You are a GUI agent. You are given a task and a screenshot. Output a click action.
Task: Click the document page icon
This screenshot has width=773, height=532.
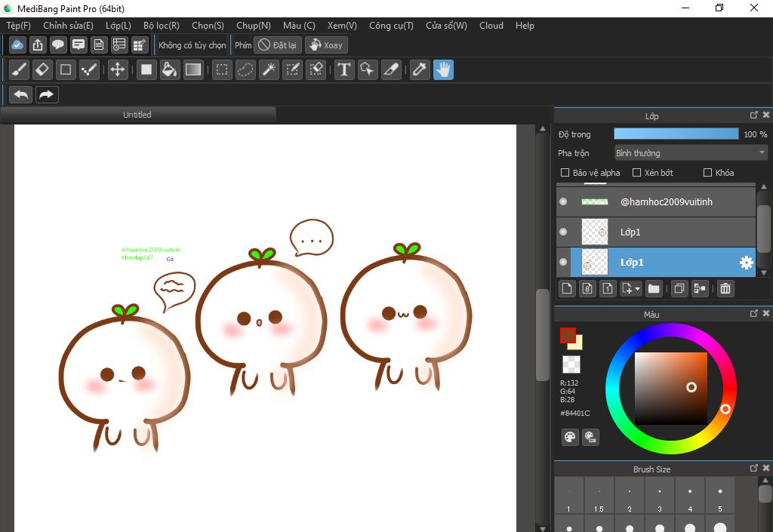(99, 45)
